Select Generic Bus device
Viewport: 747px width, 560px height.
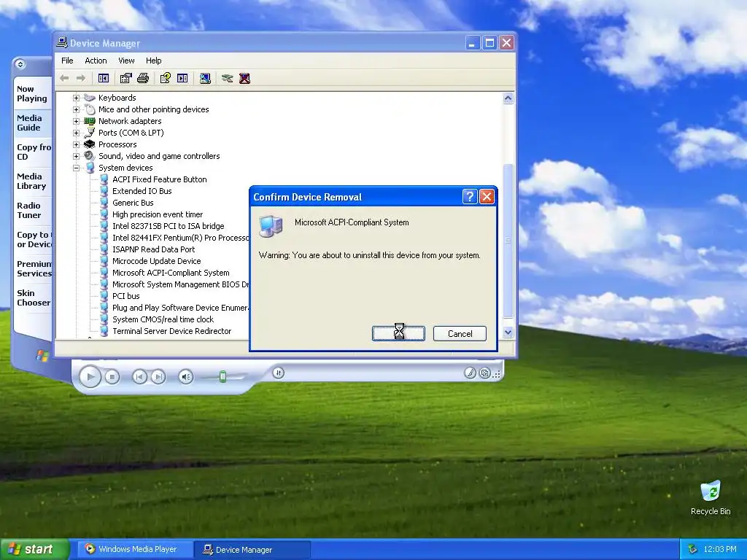133,203
